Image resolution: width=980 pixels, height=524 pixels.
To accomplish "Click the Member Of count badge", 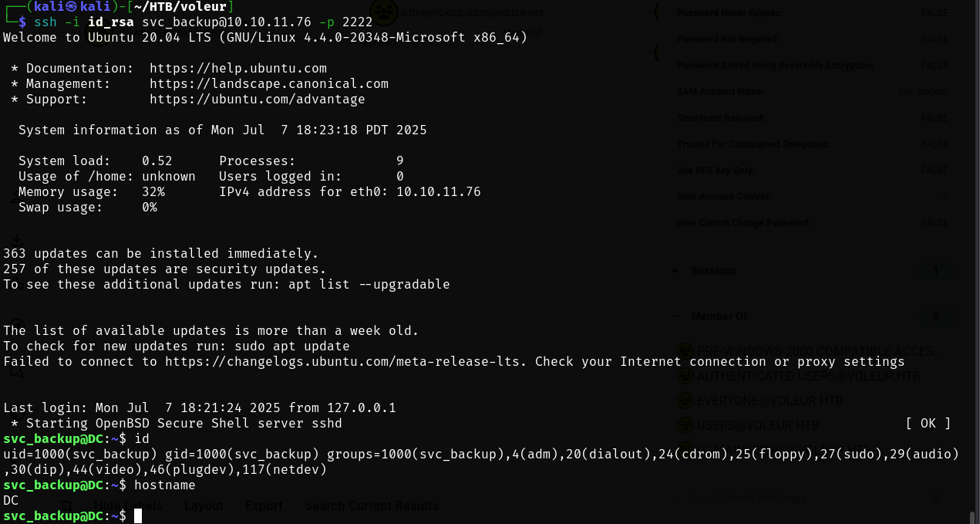I will [x=935, y=316].
